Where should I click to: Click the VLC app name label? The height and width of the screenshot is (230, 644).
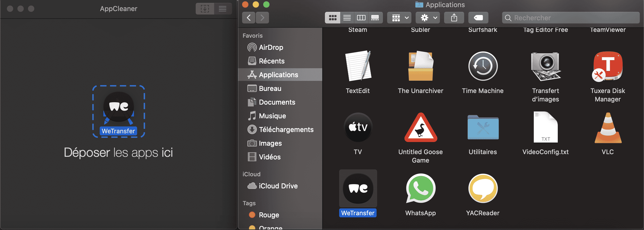coord(608,152)
